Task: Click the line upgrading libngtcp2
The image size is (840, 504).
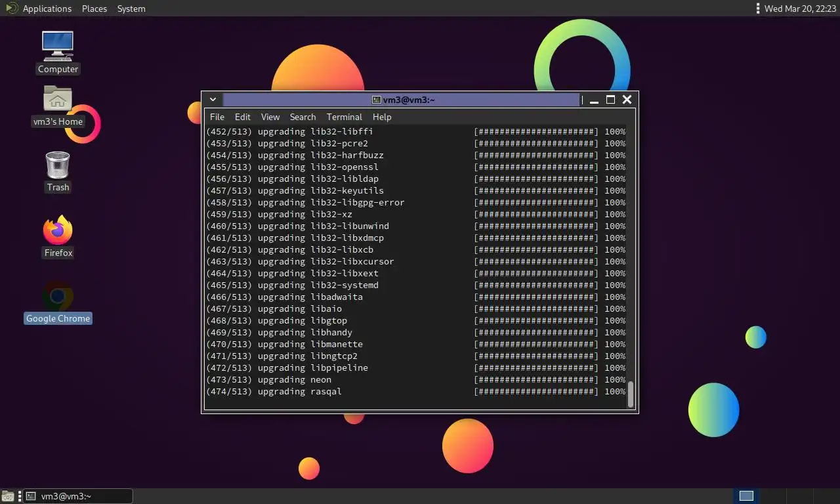Action: pyautogui.click(x=415, y=356)
